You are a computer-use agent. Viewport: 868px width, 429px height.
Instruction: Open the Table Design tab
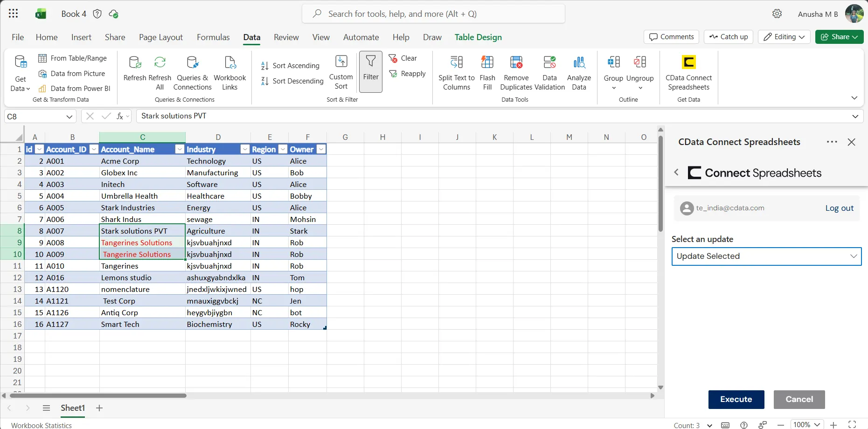click(x=478, y=37)
